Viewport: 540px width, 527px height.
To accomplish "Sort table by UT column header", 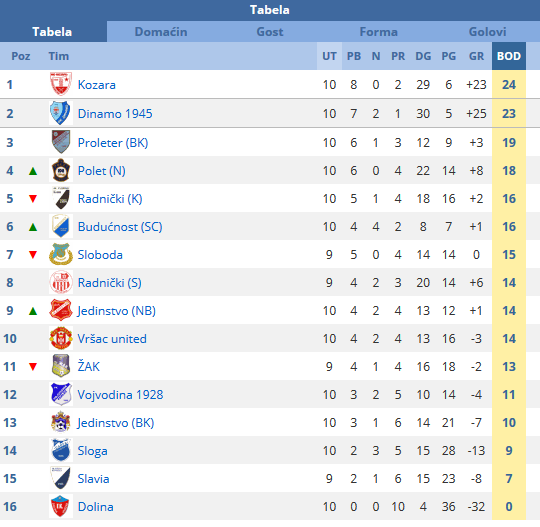I will click(329, 56).
